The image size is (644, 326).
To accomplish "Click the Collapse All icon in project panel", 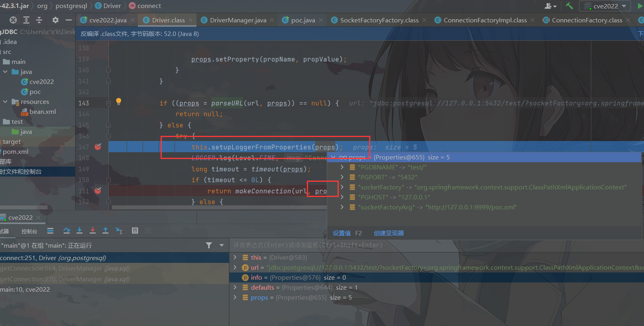I will (39, 20).
